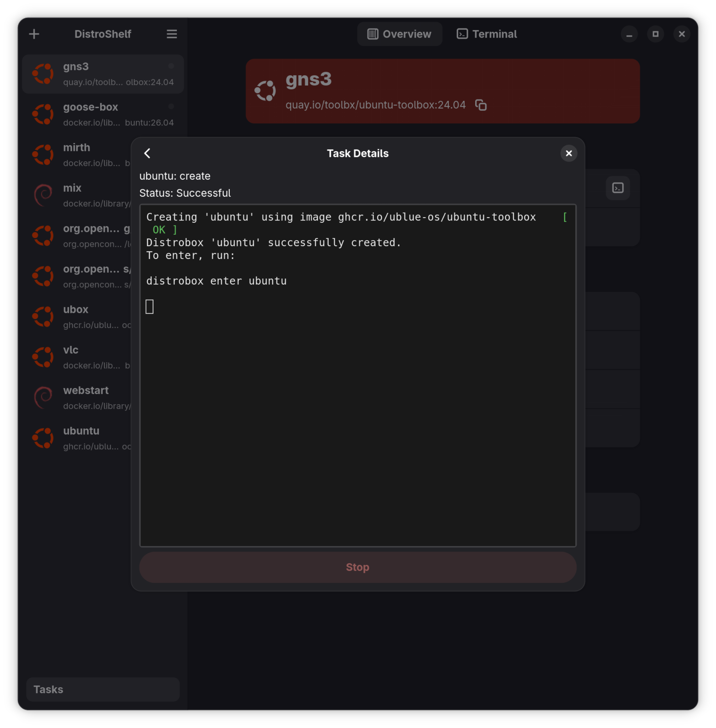This screenshot has height=728, width=716.
Task: Click the vlc Ubuntu logo icon
Action: pos(43,357)
